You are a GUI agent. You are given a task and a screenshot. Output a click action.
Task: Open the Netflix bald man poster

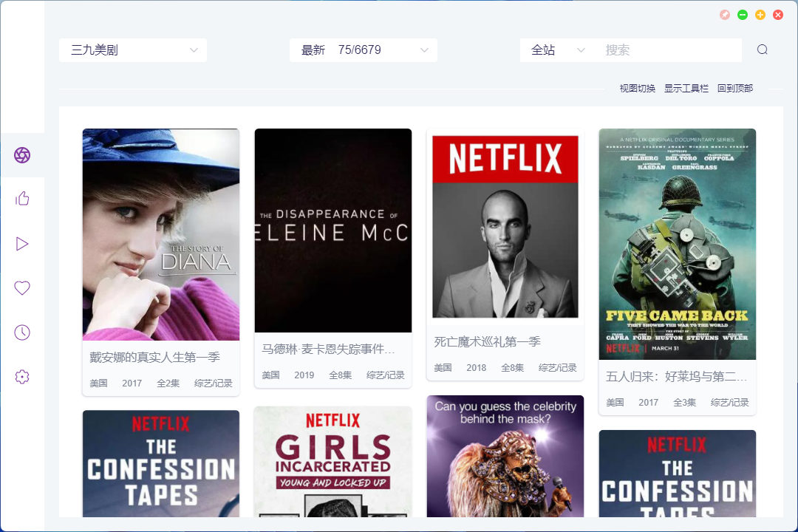click(x=505, y=227)
